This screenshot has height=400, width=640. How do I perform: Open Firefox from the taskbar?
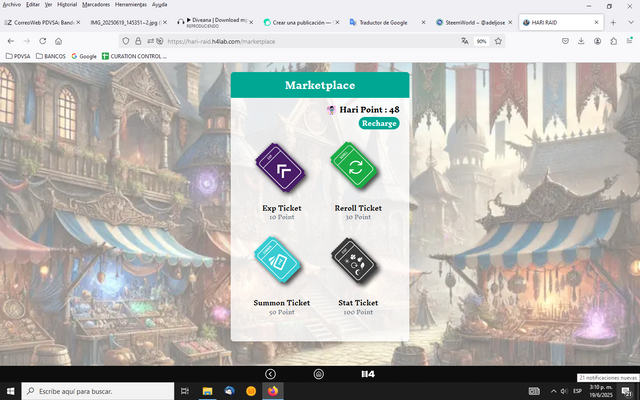click(273, 391)
